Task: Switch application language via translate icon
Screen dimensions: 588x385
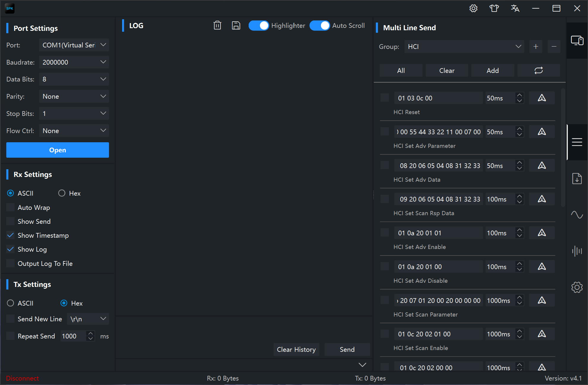Action: pos(515,8)
